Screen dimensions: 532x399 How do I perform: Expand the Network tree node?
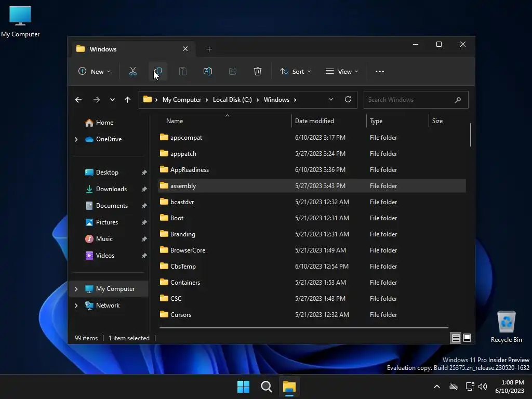76,305
